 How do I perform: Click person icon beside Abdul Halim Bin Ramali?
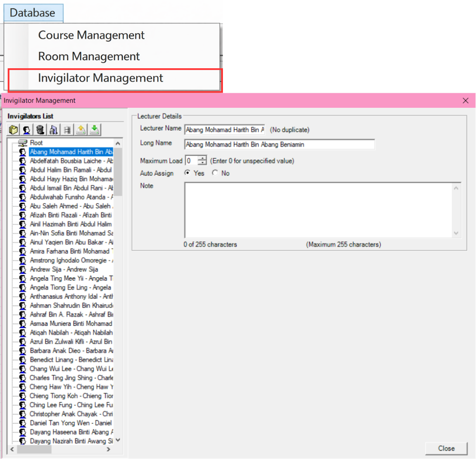coord(23,170)
